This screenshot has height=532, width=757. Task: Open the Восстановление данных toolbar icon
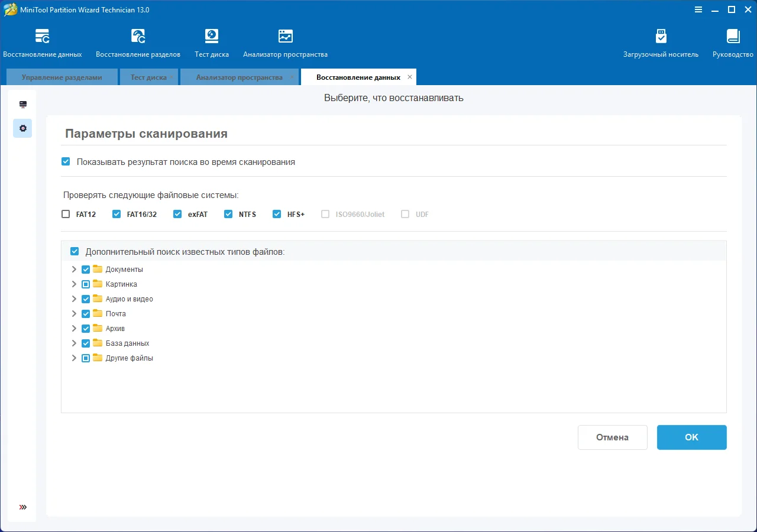[x=43, y=37]
